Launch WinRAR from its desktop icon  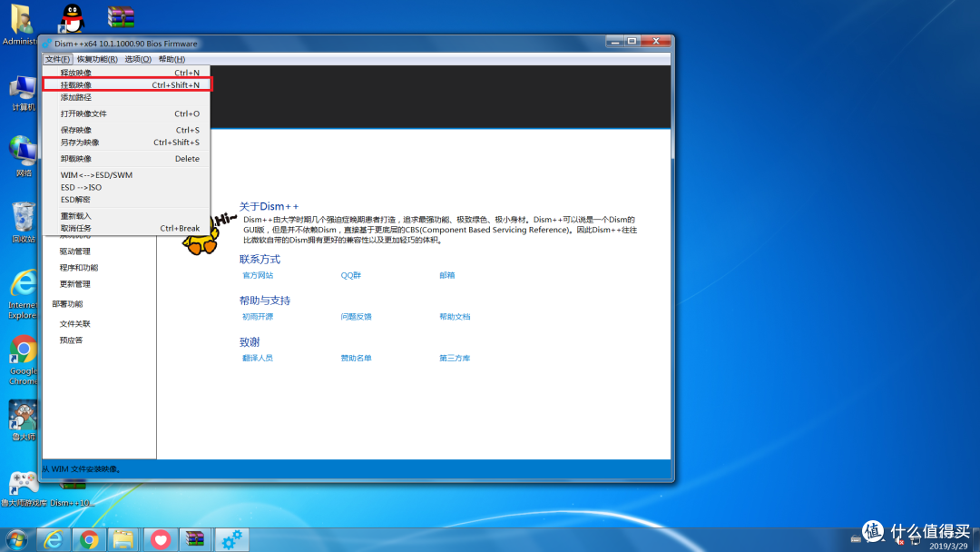(121, 15)
